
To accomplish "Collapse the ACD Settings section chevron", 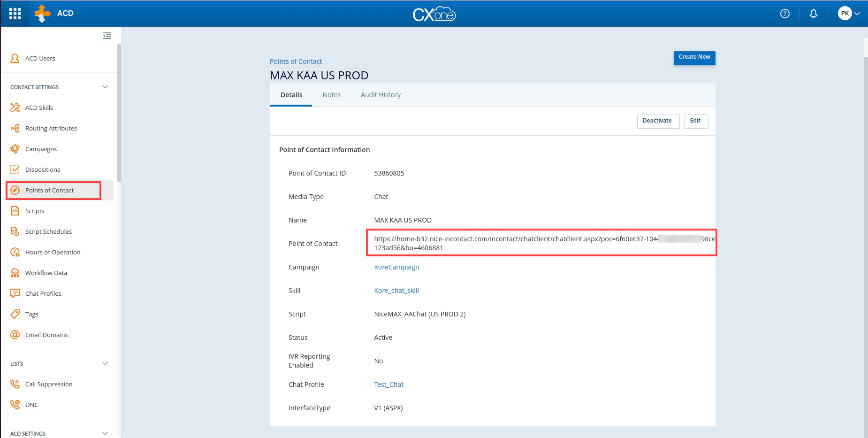I will (x=105, y=433).
